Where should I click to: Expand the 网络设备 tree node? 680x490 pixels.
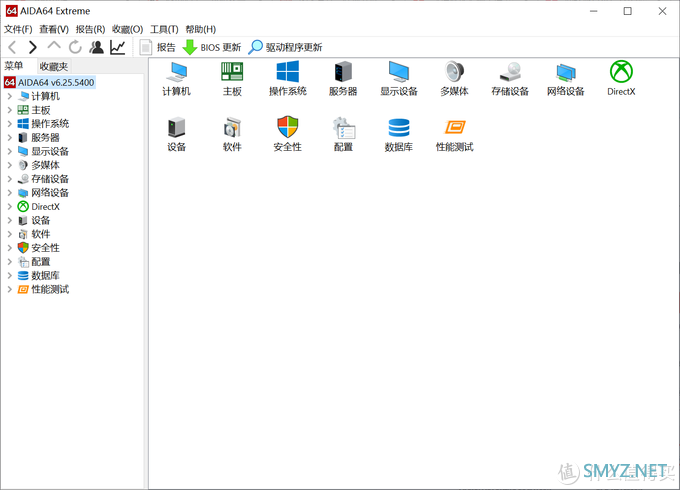pos(10,193)
